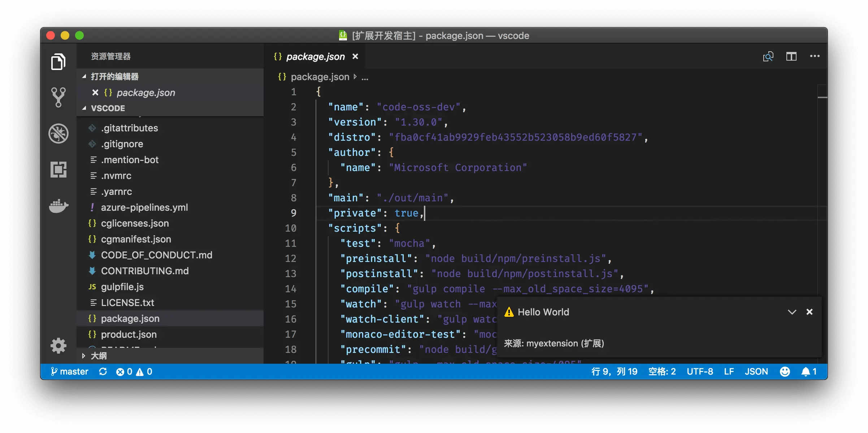Open the Extensions view in activity bar
The width and height of the screenshot is (868, 433).
point(58,169)
